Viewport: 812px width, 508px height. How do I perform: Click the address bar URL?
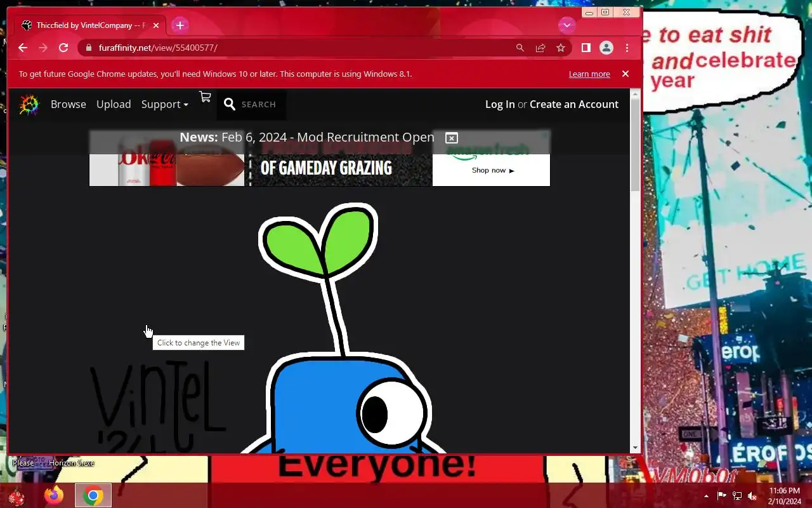(158, 48)
